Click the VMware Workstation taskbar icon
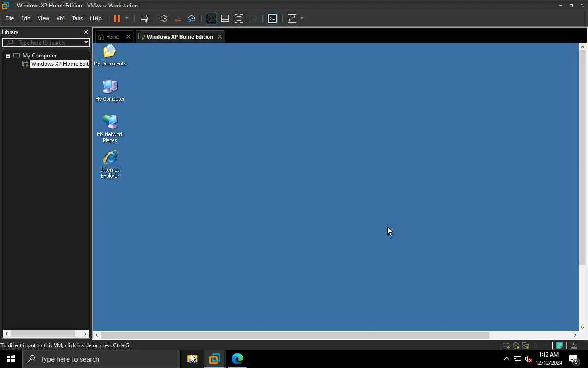Image resolution: width=588 pixels, height=368 pixels. 215,359
